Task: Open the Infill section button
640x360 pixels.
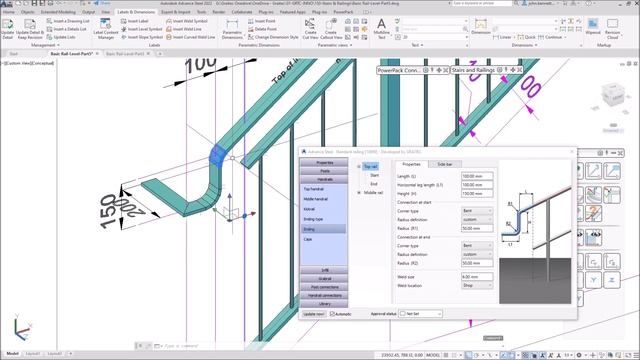Action: click(324, 270)
